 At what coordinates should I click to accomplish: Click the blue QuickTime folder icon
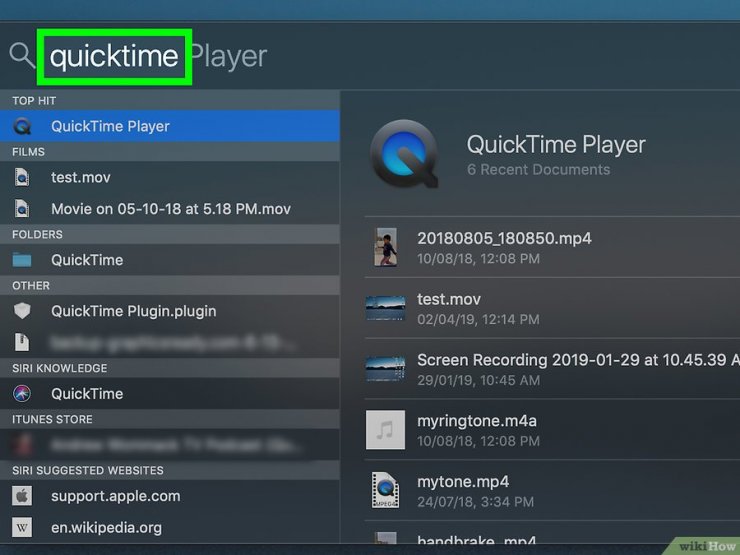click(x=22, y=260)
